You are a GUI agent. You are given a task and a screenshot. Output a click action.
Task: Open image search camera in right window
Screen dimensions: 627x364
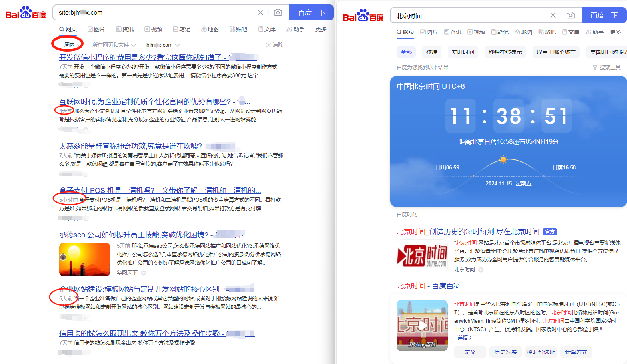[x=571, y=15]
